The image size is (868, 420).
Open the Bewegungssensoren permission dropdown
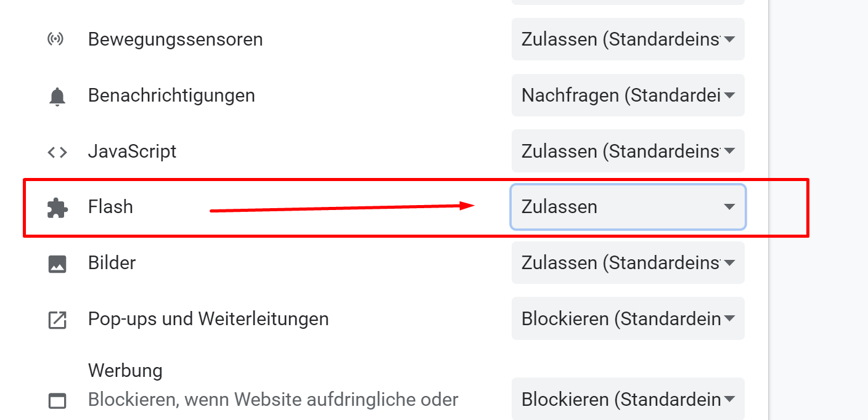(x=628, y=39)
